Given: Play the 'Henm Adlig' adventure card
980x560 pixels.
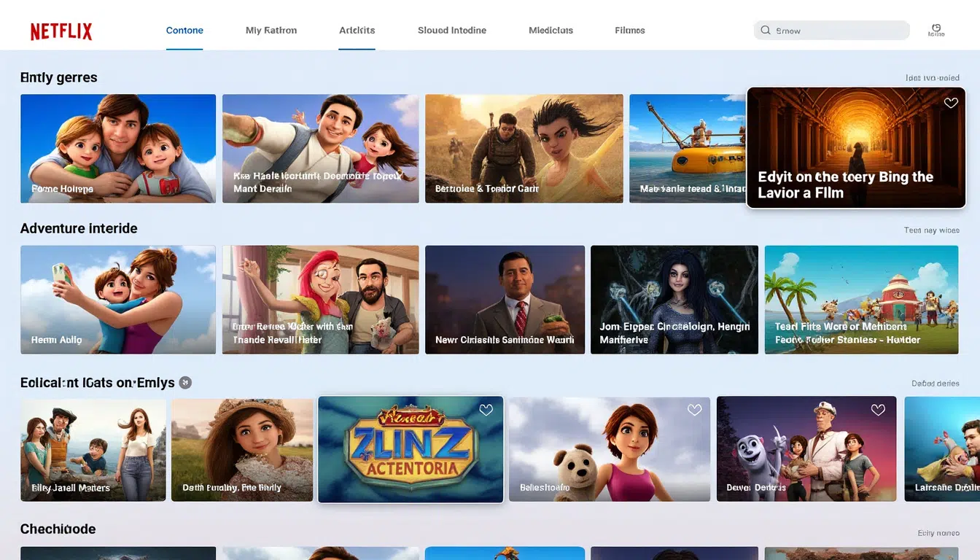Looking at the screenshot, I should coord(117,299).
